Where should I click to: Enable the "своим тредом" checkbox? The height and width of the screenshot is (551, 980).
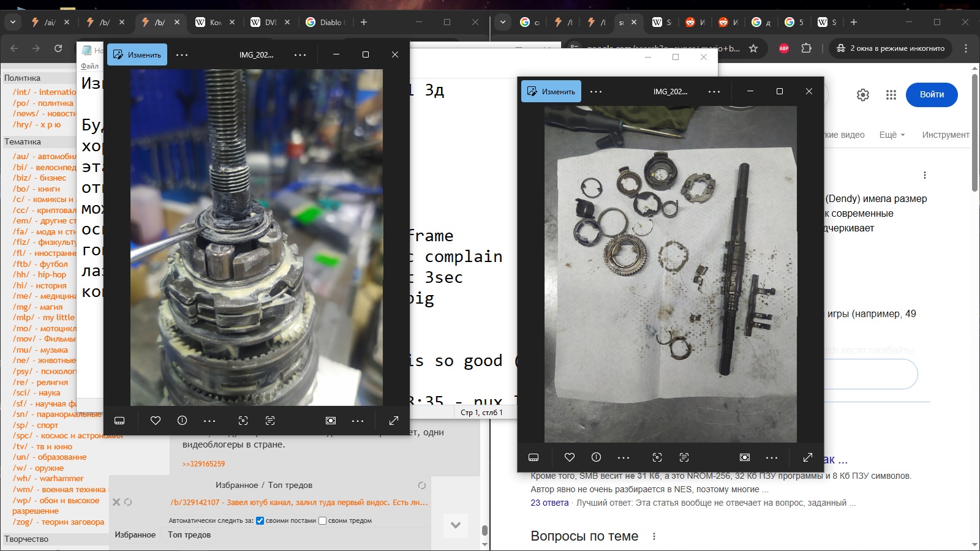click(322, 521)
